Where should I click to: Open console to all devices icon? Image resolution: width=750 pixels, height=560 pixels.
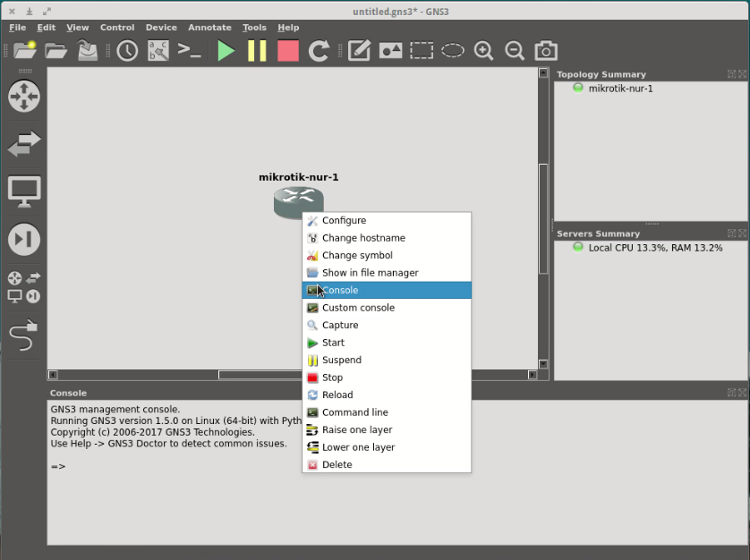coord(190,50)
